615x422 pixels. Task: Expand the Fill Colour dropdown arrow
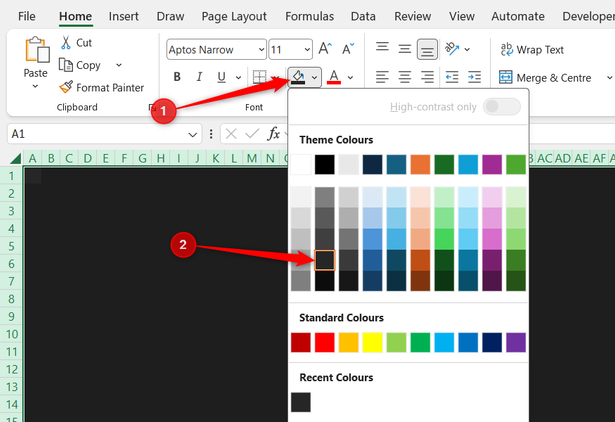(x=315, y=77)
